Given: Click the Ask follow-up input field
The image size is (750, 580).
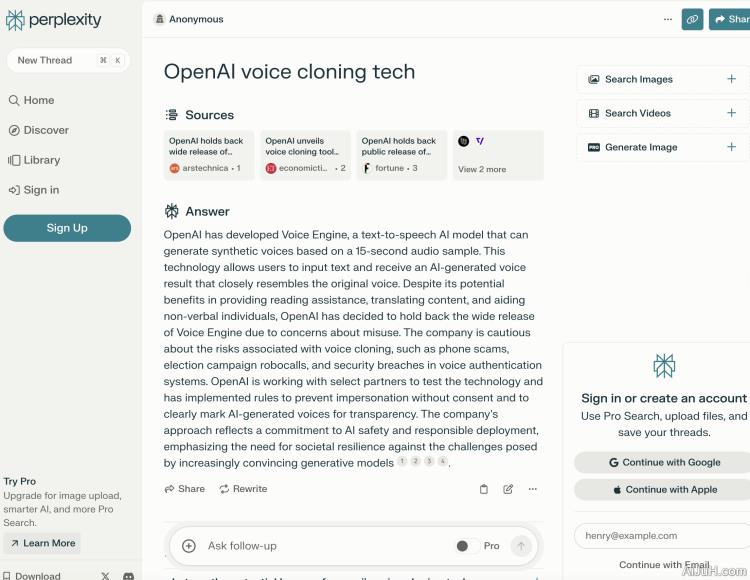Looking at the screenshot, I should 320,546.
